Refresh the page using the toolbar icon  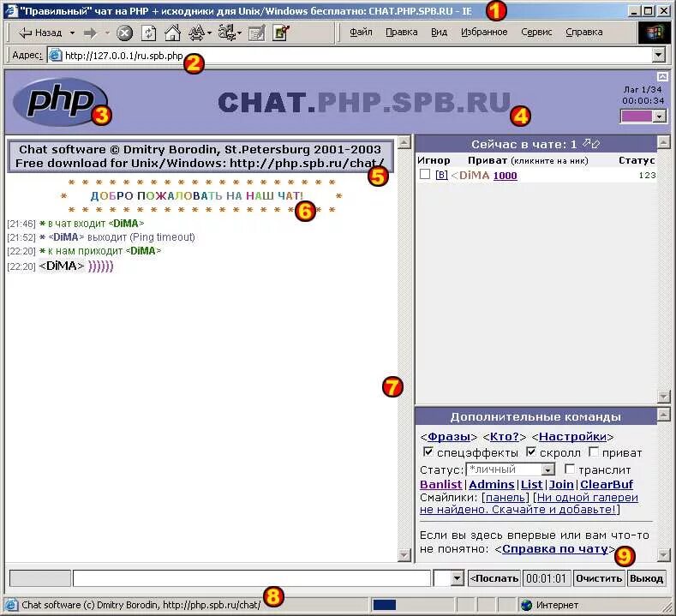click(x=149, y=33)
